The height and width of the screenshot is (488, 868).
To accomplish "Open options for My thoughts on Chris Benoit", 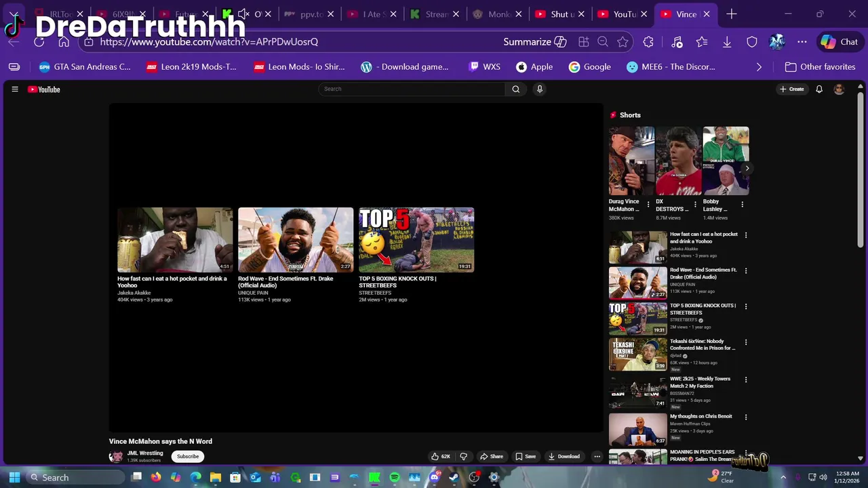I will click(x=746, y=418).
